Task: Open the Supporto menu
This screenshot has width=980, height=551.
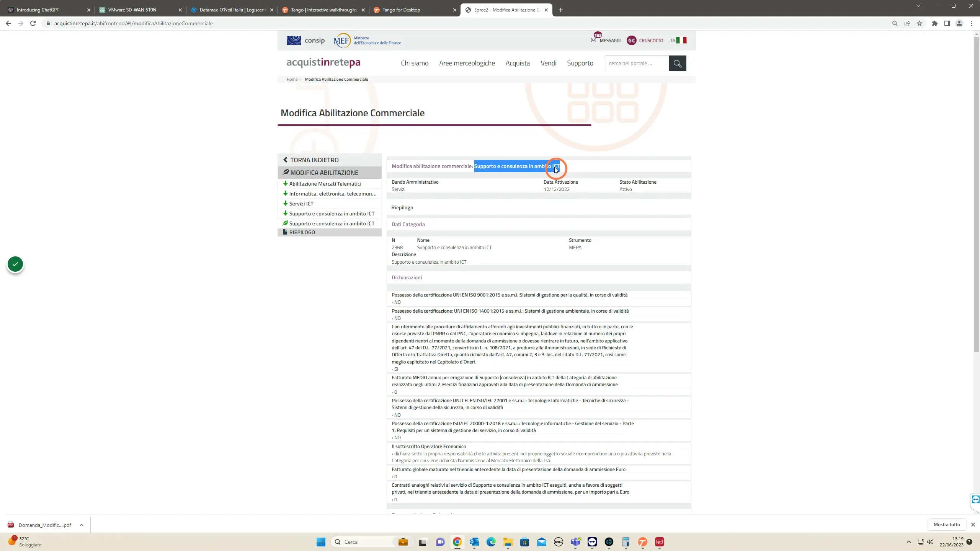Action: pyautogui.click(x=580, y=63)
